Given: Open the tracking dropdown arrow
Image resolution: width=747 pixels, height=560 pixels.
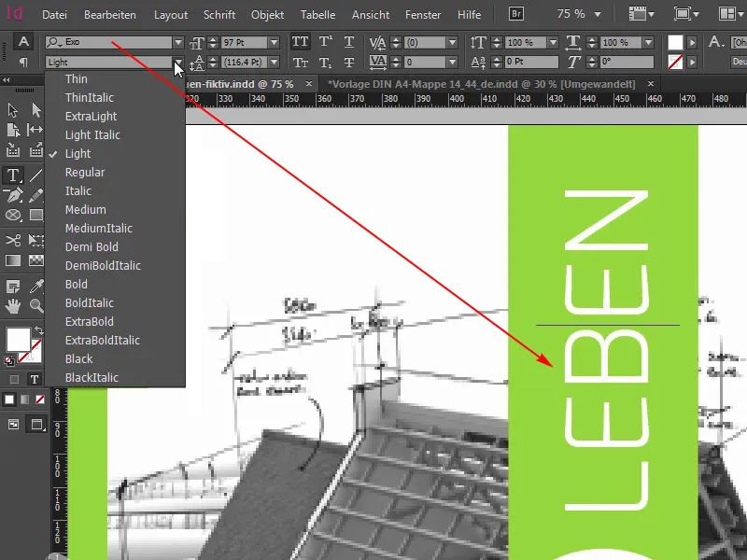Looking at the screenshot, I should 452,62.
